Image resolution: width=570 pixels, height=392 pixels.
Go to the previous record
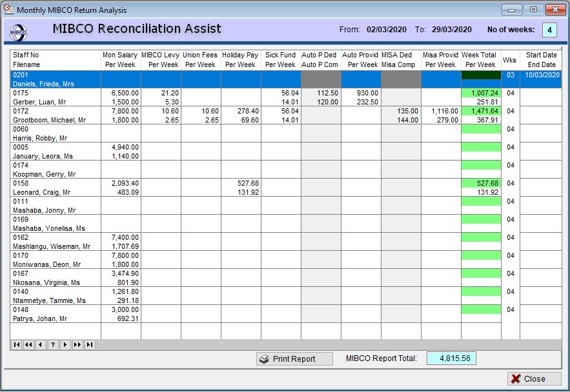(x=41, y=344)
